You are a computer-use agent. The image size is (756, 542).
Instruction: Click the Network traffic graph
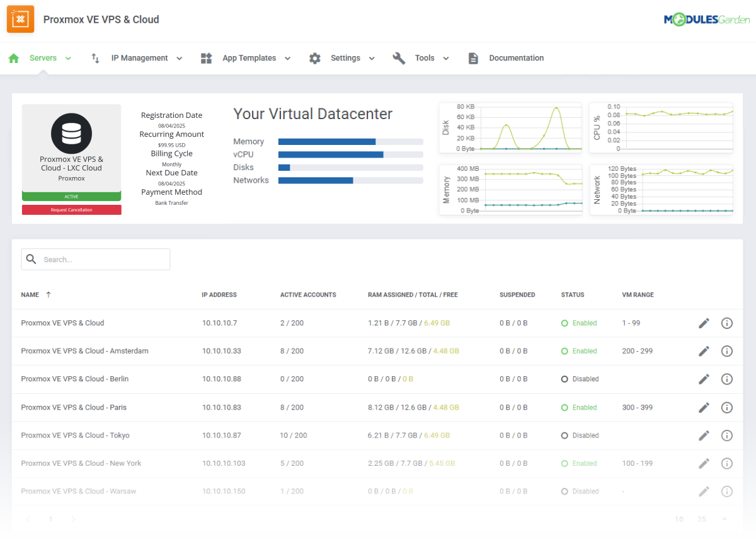[x=661, y=190]
